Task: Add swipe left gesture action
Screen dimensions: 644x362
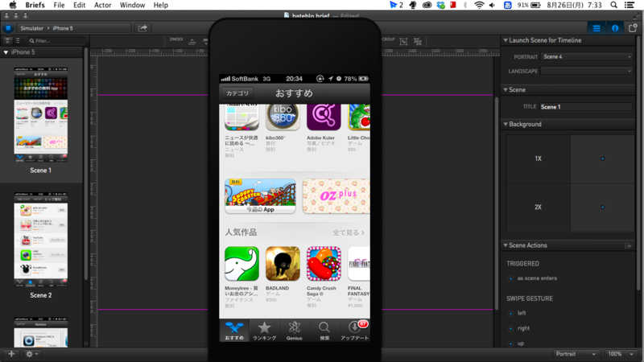Action: (511, 314)
